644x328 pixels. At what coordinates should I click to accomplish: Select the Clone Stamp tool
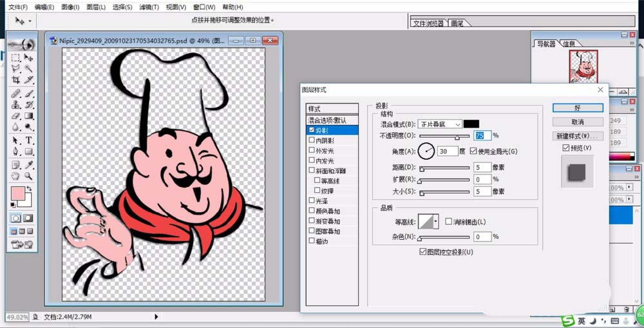coord(15,105)
